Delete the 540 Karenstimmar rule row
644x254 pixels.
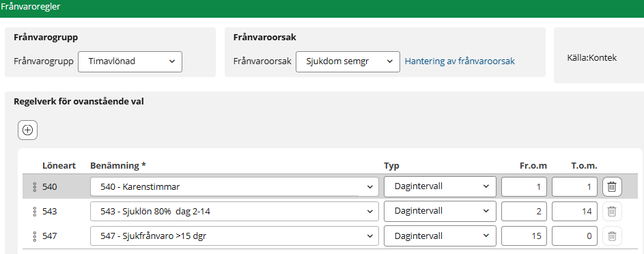612,187
